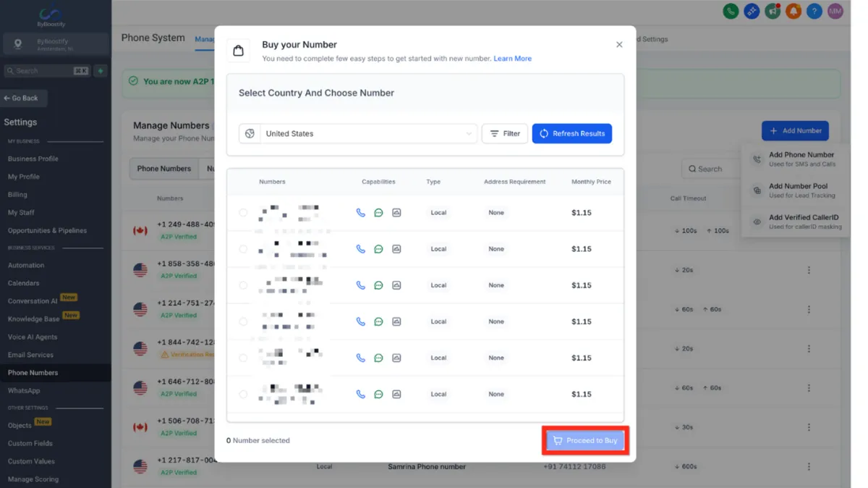Focus the Manage Numbers search box
This screenshot has width=868, height=488.
tap(712, 169)
